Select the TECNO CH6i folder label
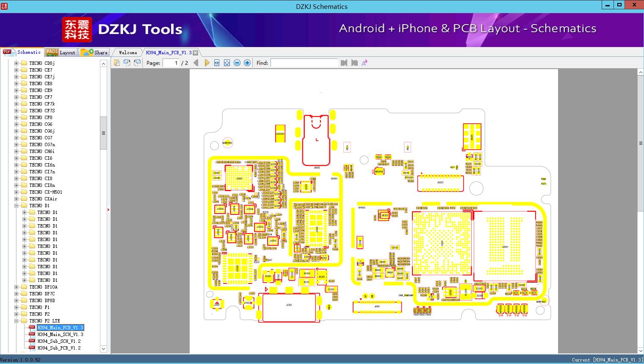 click(x=42, y=151)
